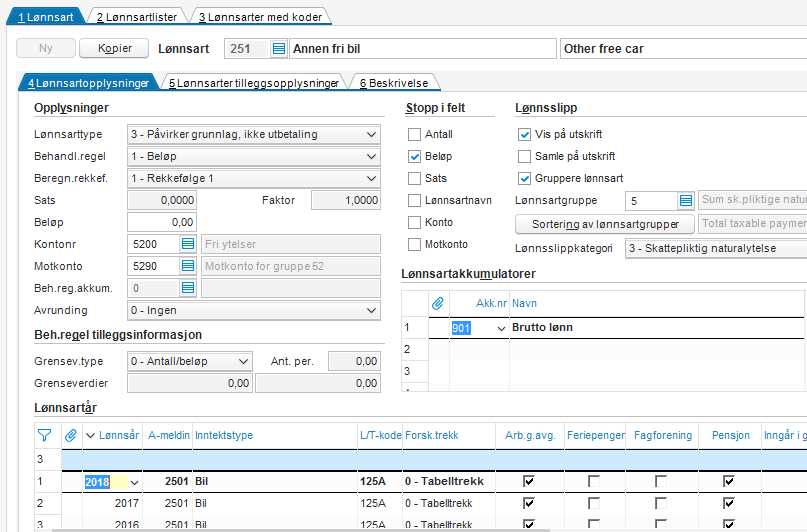Open lookup for Lønnsartgruppe 5
The image size is (807, 532).
686,201
